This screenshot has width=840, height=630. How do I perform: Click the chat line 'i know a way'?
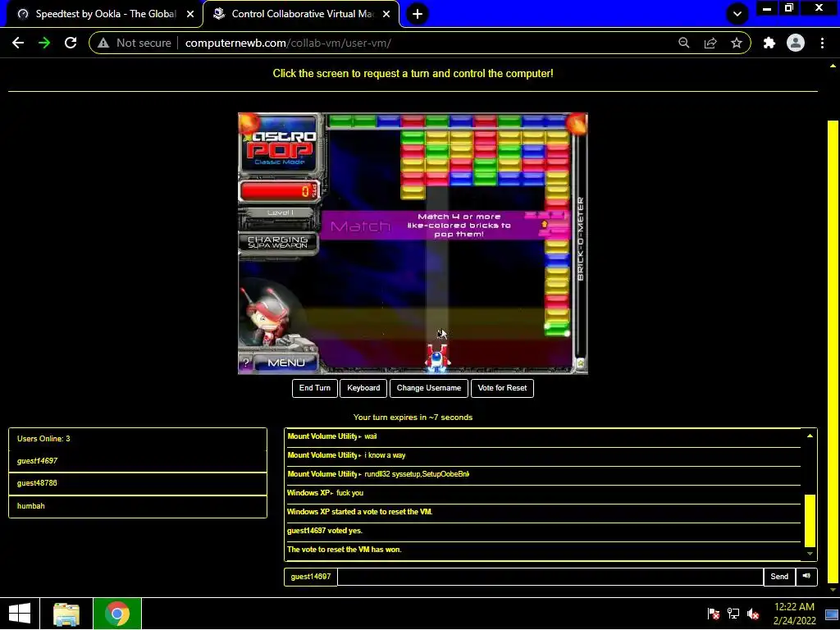(385, 455)
